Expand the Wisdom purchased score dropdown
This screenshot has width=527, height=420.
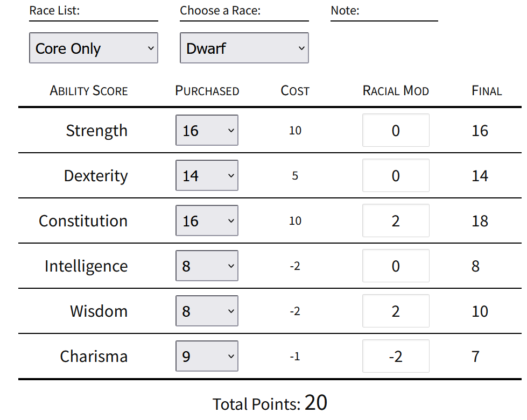click(x=207, y=311)
